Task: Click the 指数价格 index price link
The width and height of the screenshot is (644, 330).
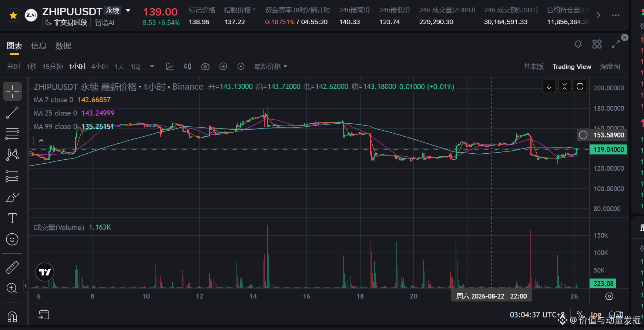Action: click(x=239, y=10)
